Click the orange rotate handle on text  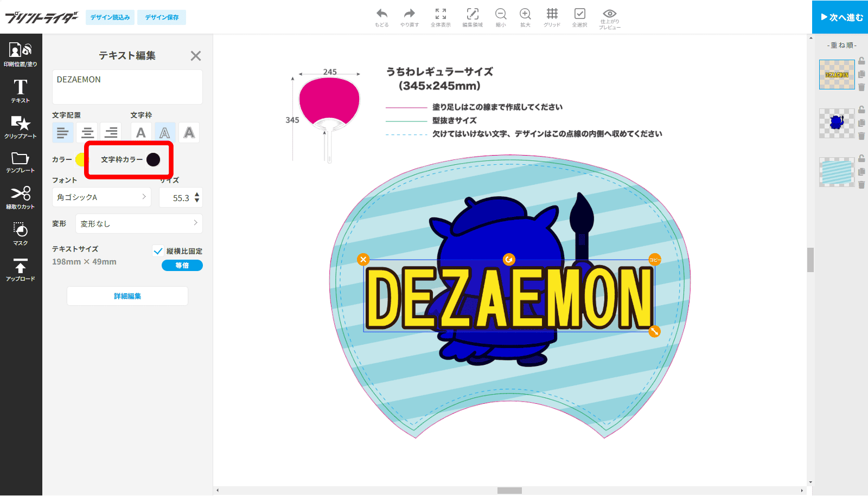(508, 260)
